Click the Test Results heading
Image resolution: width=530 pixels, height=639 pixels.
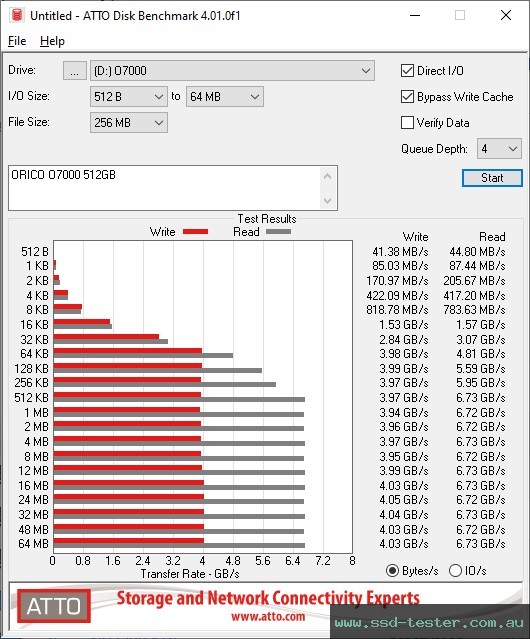coord(267,219)
